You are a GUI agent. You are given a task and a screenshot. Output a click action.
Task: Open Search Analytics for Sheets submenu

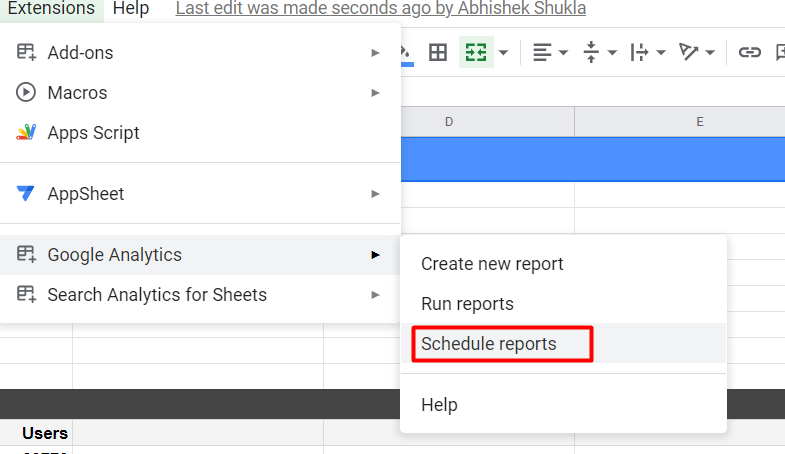pos(200,295)
